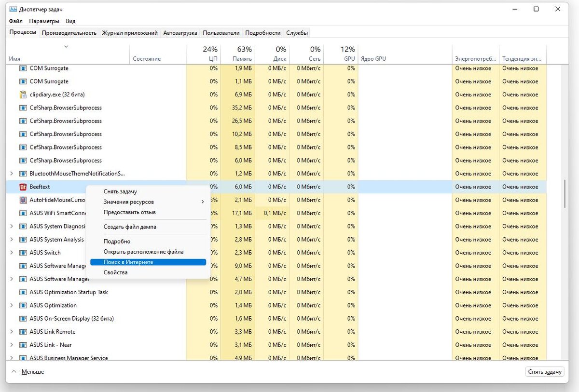Click the icon of the 35,2 МБ CefSharp process
This screenshot has width=579, height=392.
(23, 108)
